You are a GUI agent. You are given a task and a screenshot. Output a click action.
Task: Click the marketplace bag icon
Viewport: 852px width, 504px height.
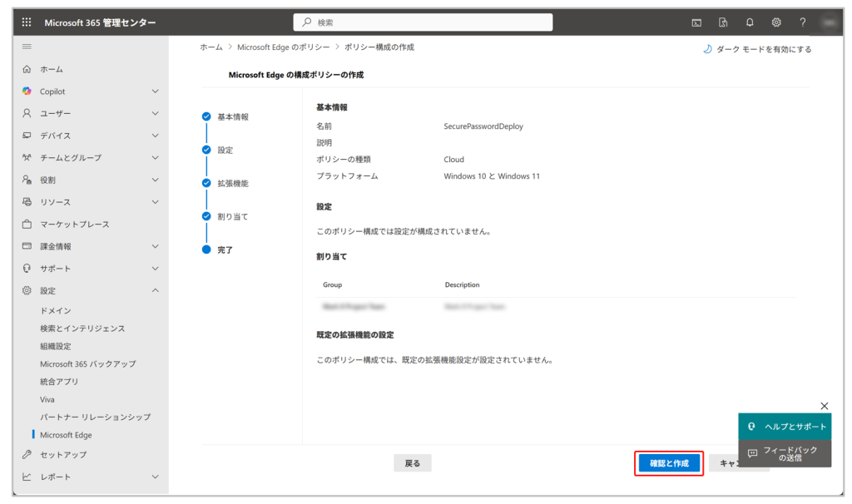27,224
